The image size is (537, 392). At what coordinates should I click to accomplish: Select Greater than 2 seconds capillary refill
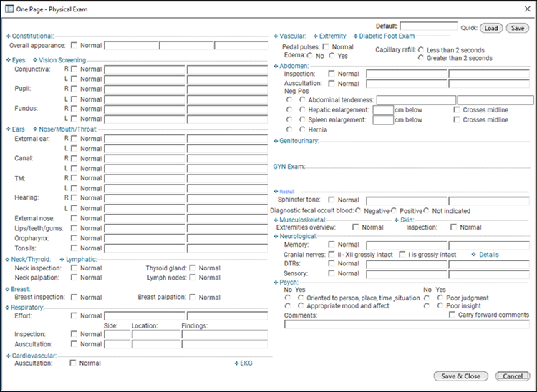421,58
